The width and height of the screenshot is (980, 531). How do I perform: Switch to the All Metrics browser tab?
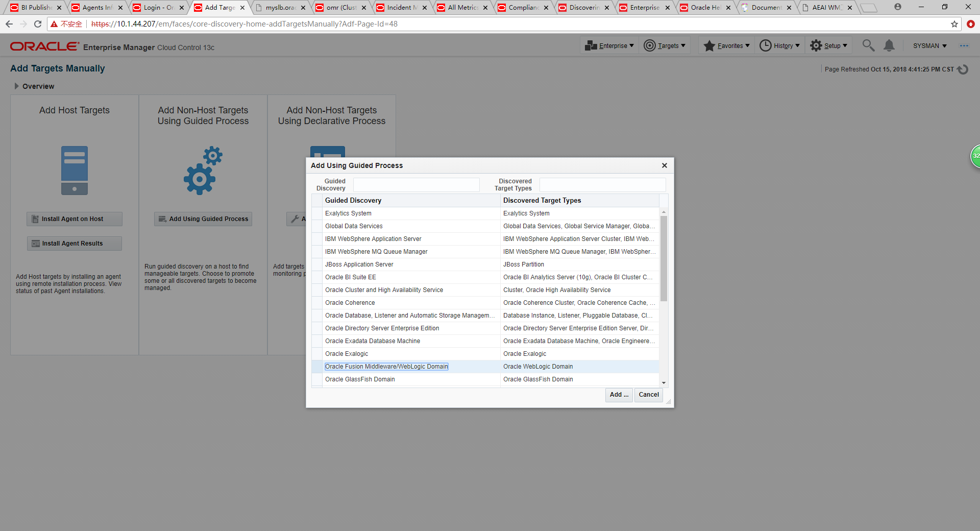(x=462, y=8)
